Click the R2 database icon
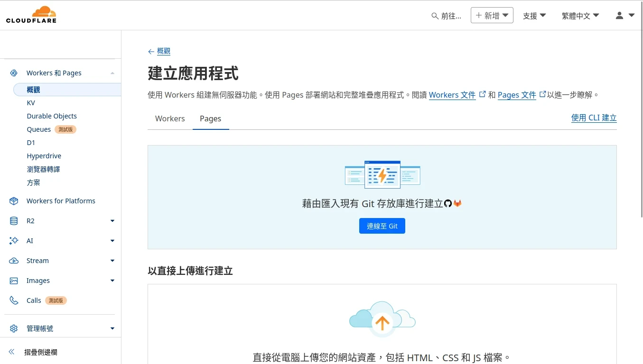 [14, 221]
